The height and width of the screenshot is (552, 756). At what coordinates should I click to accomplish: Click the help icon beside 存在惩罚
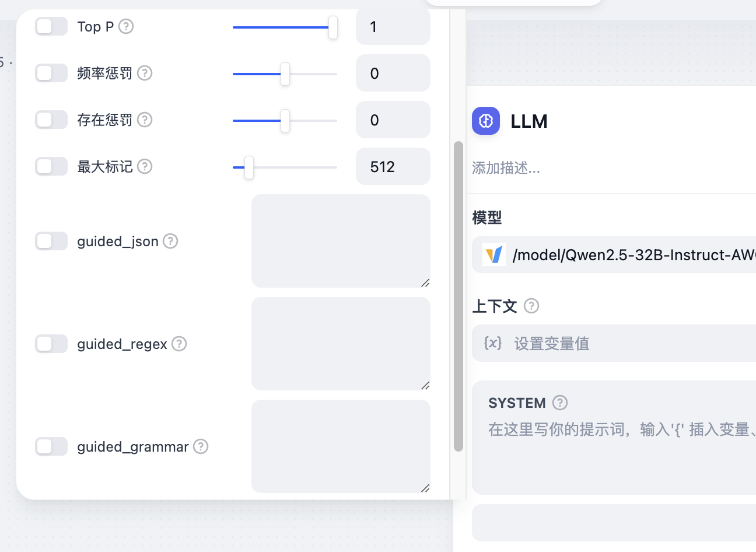point(145,120)
